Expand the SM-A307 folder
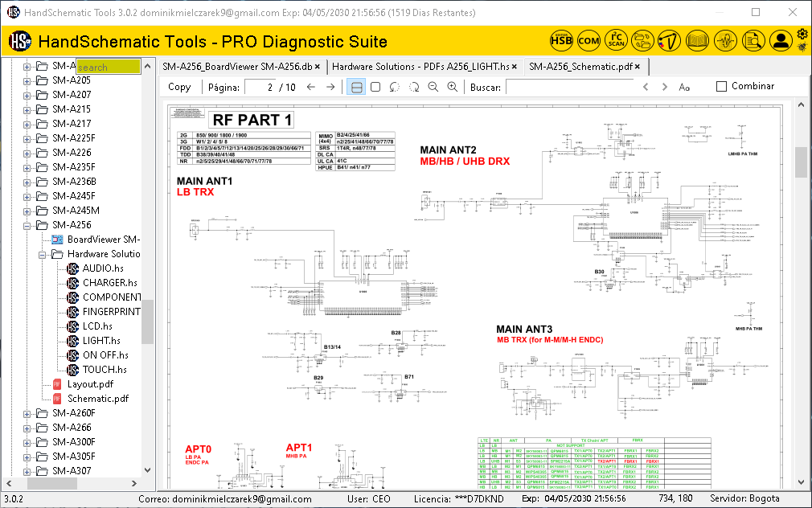Screen dimensions: 812x508 [27, 472]
